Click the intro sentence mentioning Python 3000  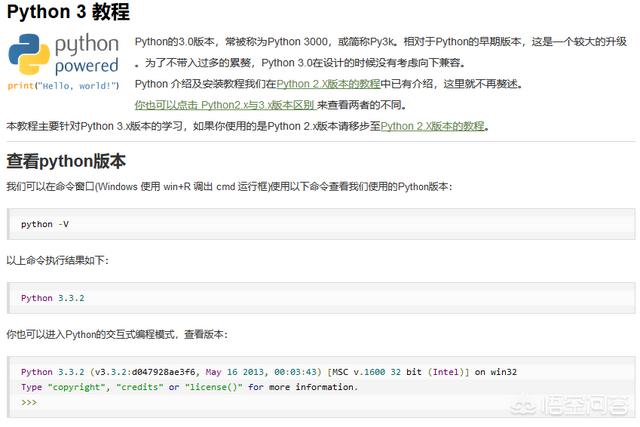pyautogui.click(x=300, y=41)
